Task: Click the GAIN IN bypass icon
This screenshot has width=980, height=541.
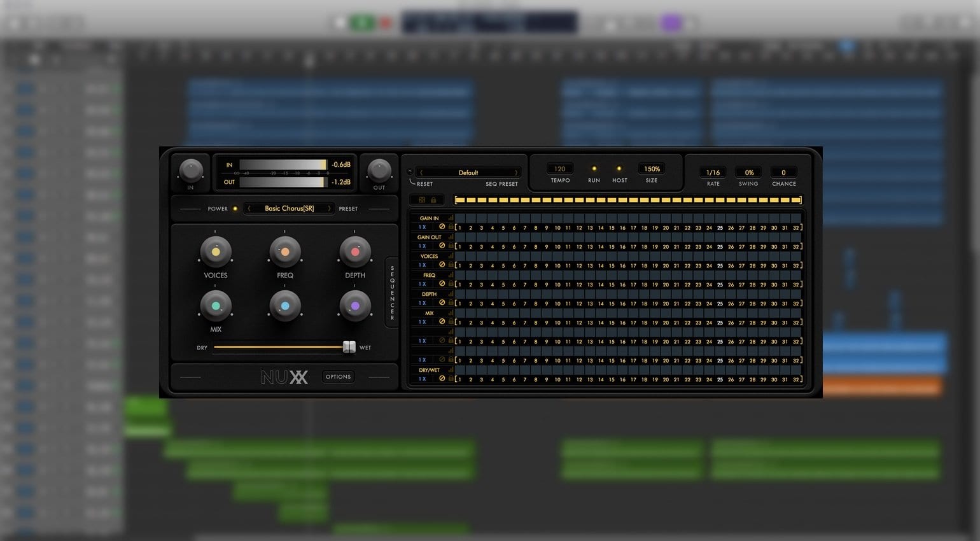Action: (442, 227)
